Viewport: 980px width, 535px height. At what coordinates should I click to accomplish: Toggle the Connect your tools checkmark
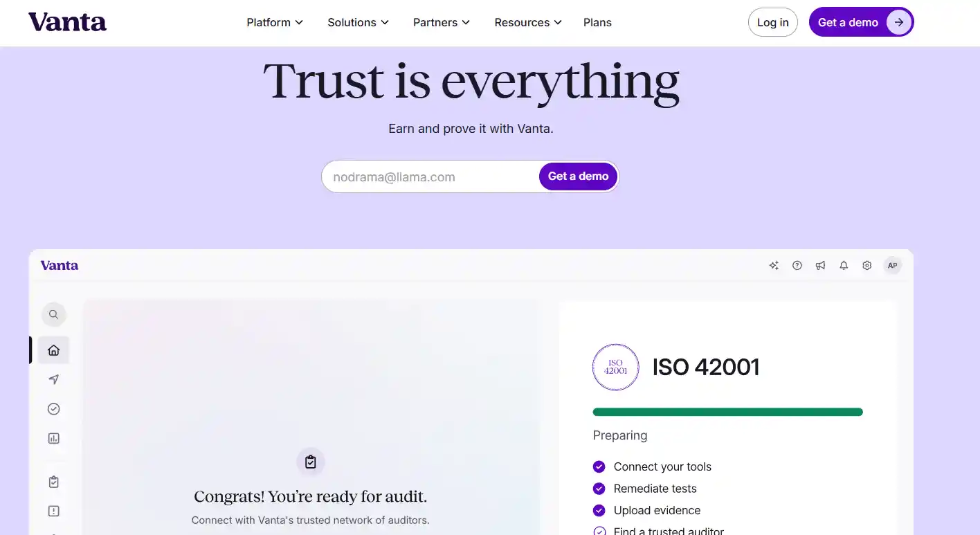[599, 466]
